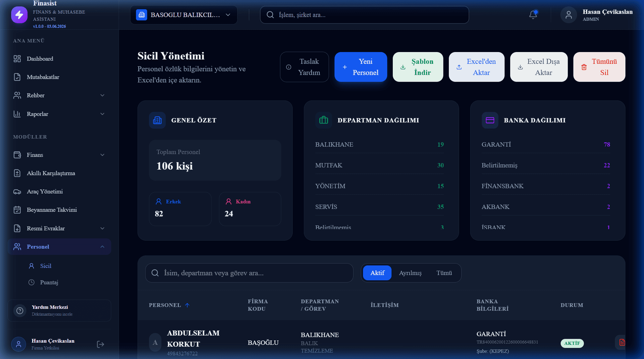Click FİNANSBANK row in bank list

coord(546,186)
